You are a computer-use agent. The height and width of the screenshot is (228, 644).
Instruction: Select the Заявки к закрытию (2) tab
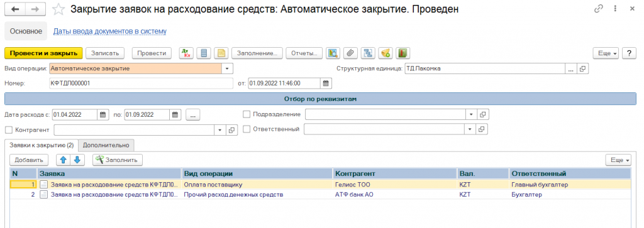42,145
